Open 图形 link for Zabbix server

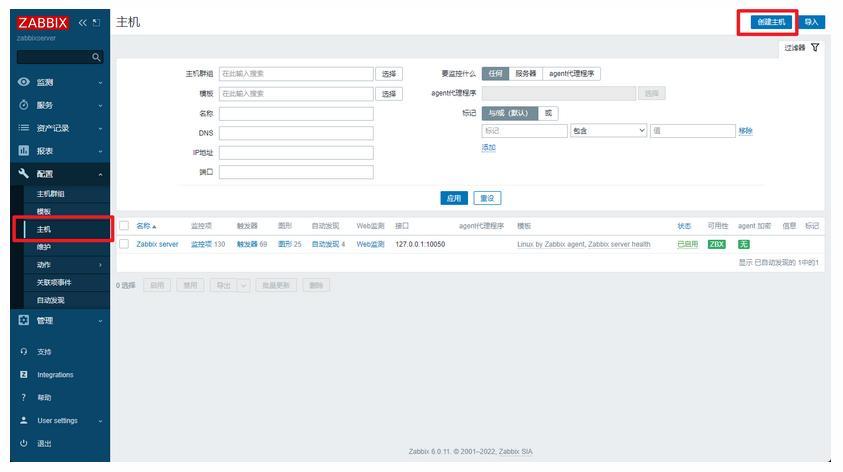[284, 244]
